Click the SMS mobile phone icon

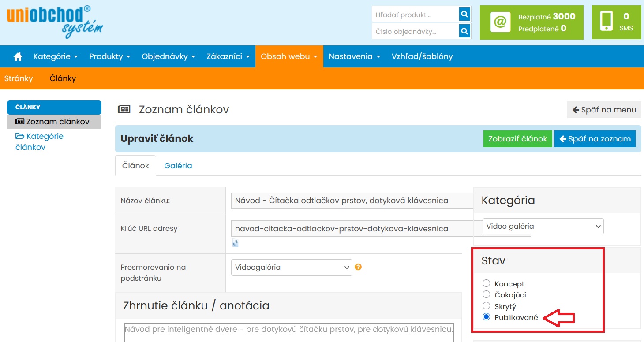tap(607, 22)
